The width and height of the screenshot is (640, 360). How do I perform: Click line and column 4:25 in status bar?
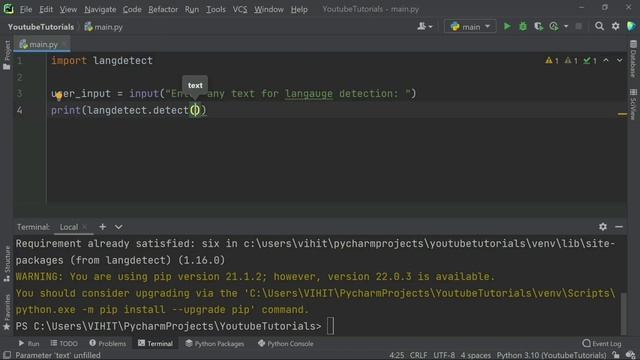click(x=396, y=355)
